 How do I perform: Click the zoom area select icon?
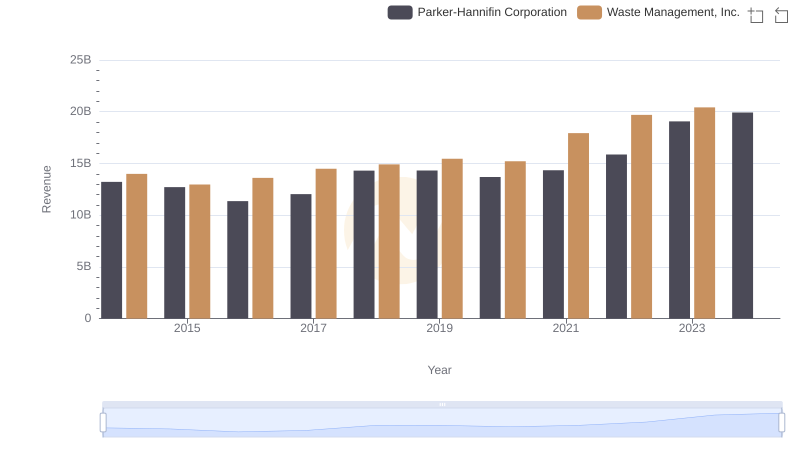[756, 15]
